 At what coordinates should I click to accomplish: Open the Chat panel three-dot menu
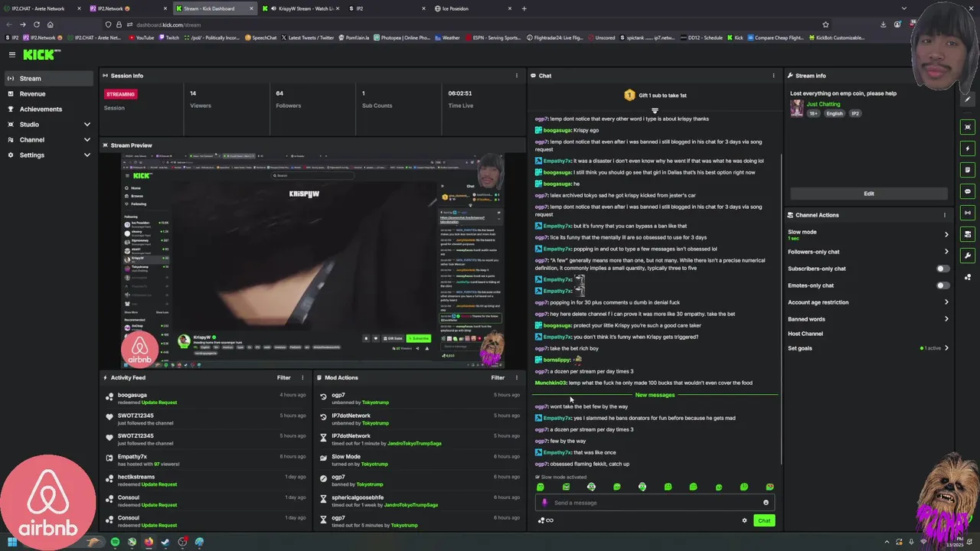773,76
